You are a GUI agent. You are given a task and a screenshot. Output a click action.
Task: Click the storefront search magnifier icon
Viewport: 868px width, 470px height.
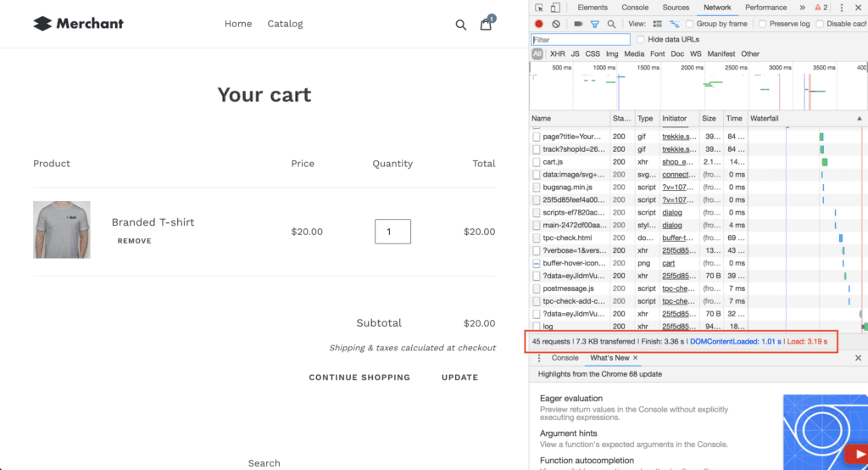[460, 25]
